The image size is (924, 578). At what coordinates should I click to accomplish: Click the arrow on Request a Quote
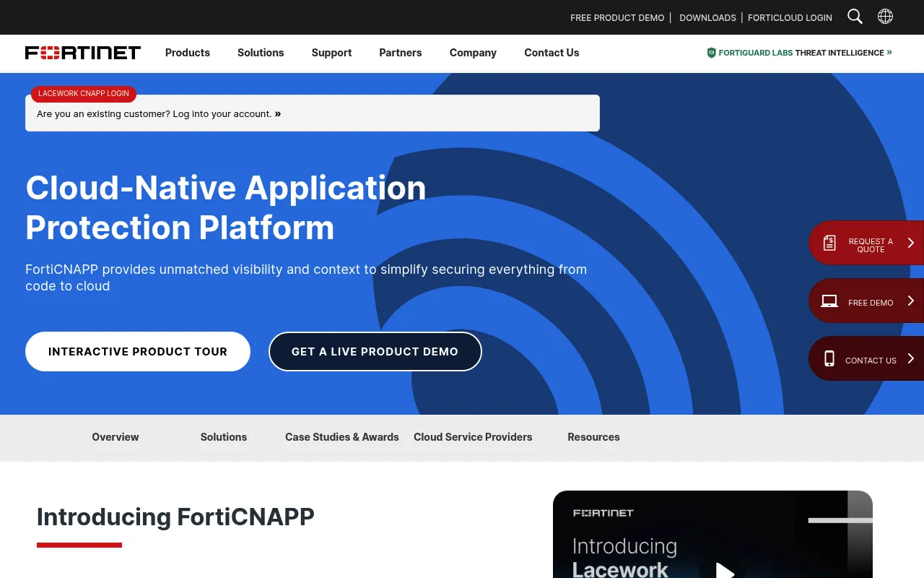(911, 243)
